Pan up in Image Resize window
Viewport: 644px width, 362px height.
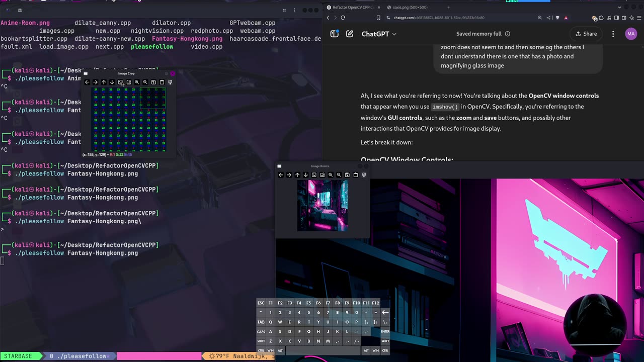click(297, 175)
